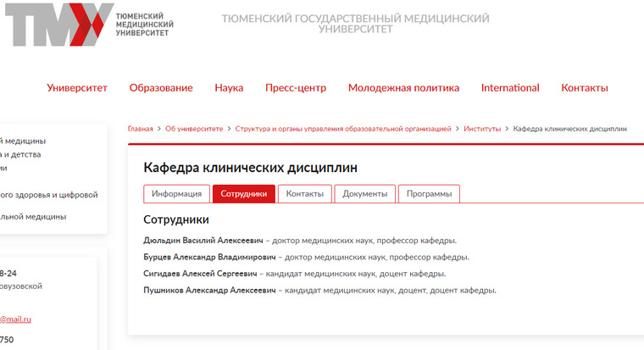Click sidebar item ending 'ого здоровья и цифровой'
This screenshot has height=350, width=644.
[49, 195]
